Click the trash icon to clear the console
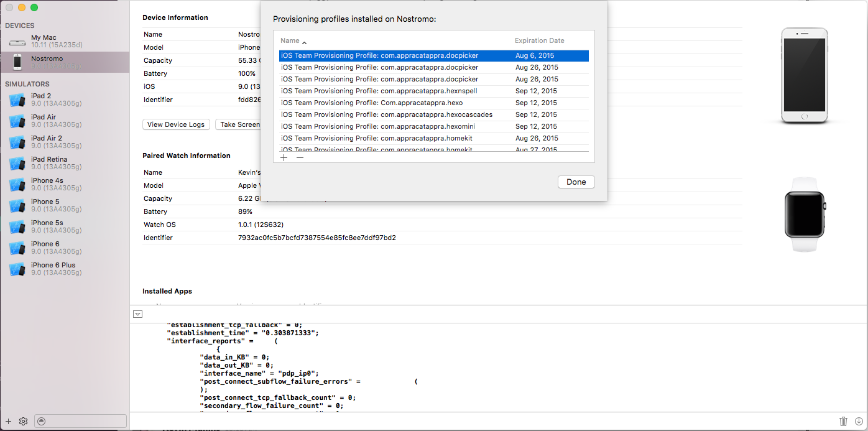 pos(843,421)
